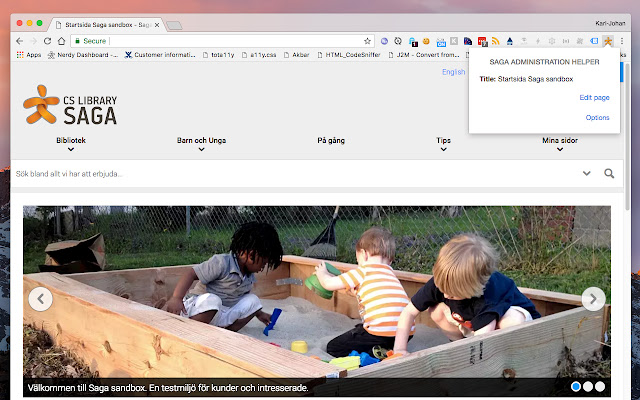The width and height of the screenshot is (640, 400).
Task: Bookmark page using star icon in address bar
Action: (369, 40)
